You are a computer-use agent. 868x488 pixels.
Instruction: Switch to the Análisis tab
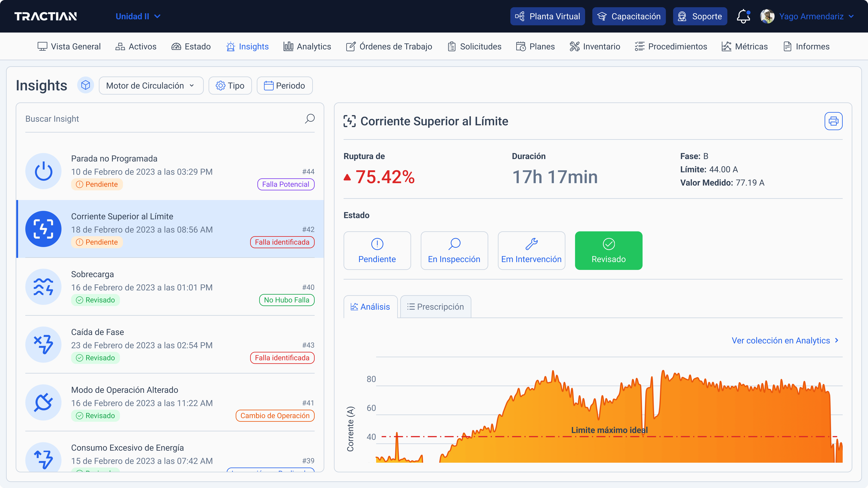click(370, 307)
